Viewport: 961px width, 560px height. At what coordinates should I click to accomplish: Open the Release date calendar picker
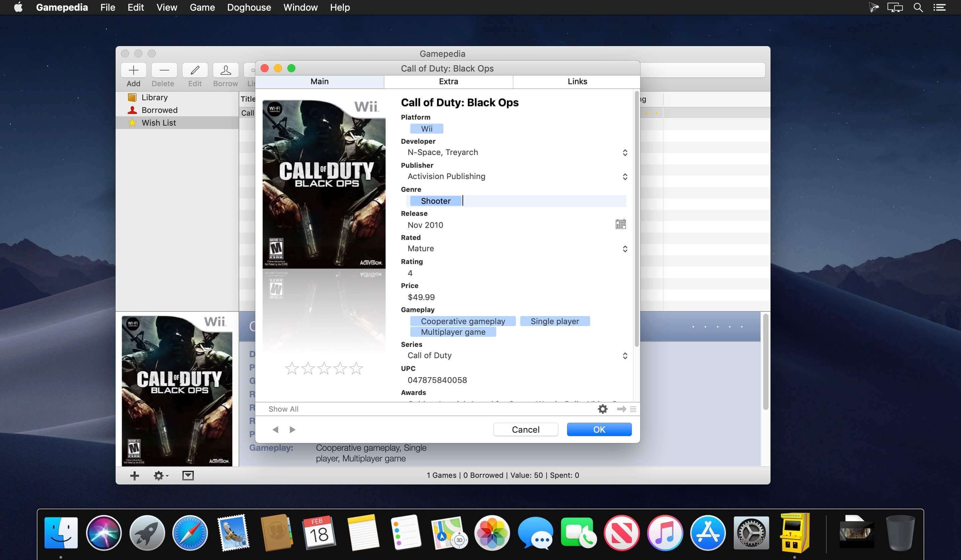[x=621, y=224]
